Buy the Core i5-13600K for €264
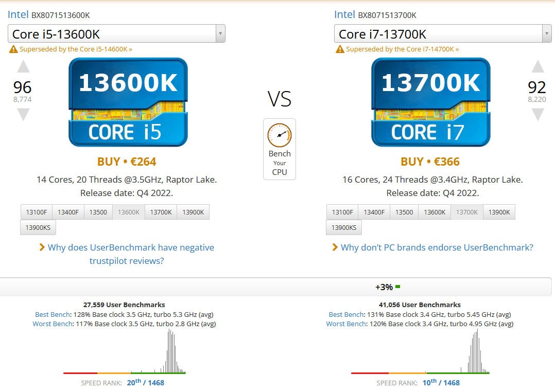Viewport: 555px width, 392px height. 127,162
